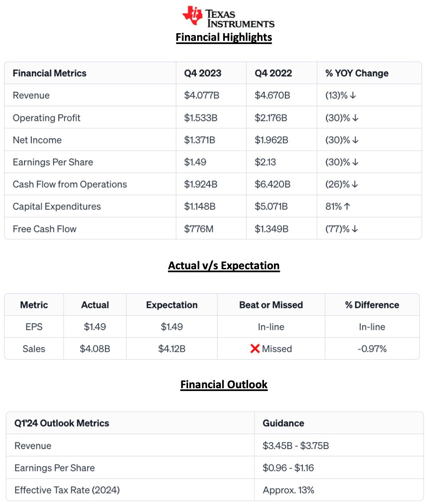The width and height of the screenshot is (428, 504).
Task: Open the Financial Highlights heading link
Action: (224, 37)
